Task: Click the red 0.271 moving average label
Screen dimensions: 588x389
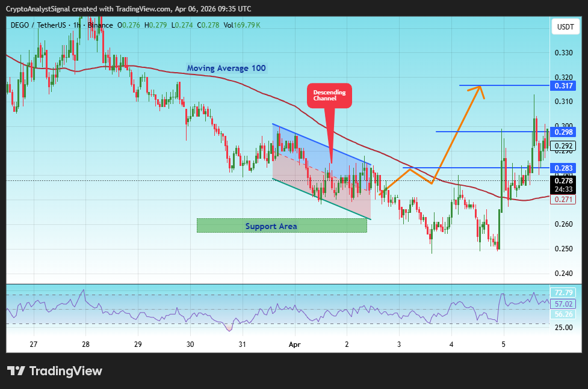Action: tap(563, 200)
